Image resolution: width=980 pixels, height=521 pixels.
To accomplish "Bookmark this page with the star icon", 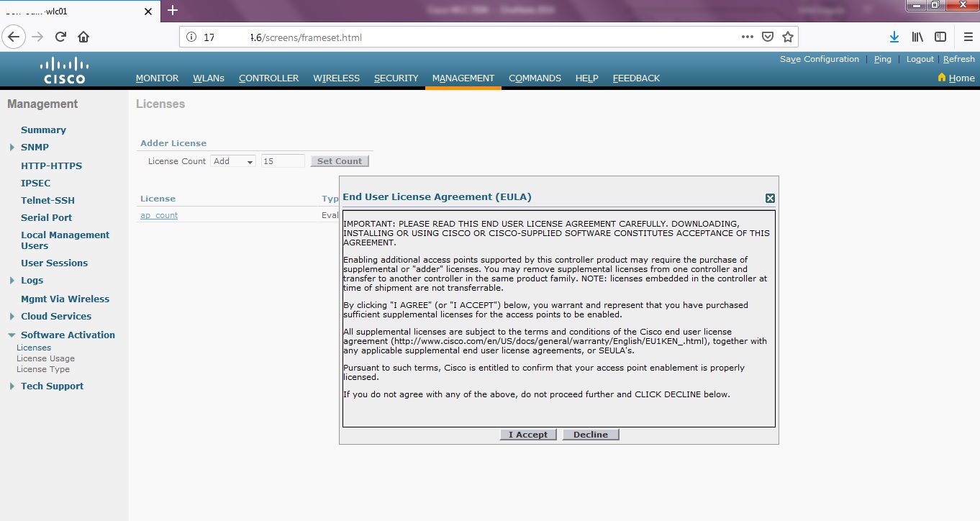I will (x=788, y=37).
